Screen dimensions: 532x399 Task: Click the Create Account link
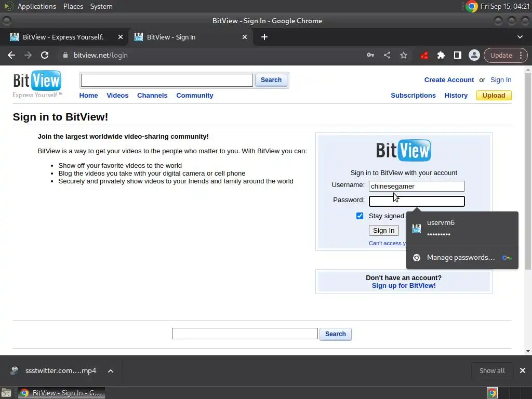pos(449,79)
